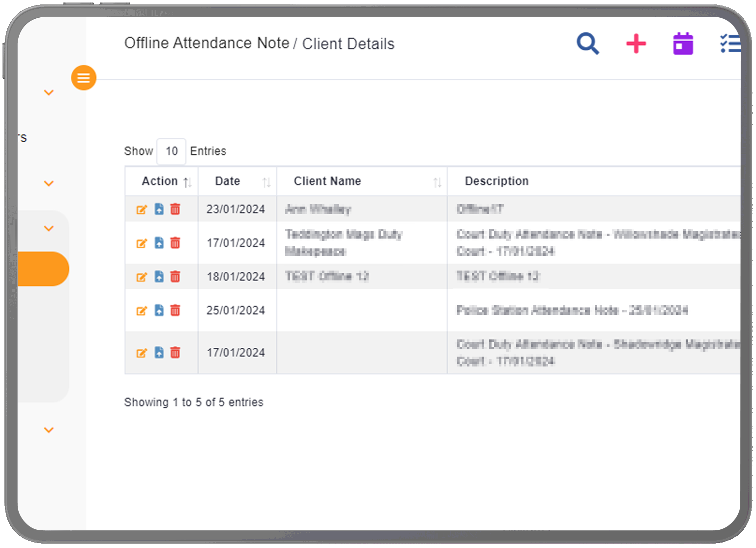This screenshot has width=756, height=548.
Task: Open the purple calendar icon
Action: tap(683, 44)
